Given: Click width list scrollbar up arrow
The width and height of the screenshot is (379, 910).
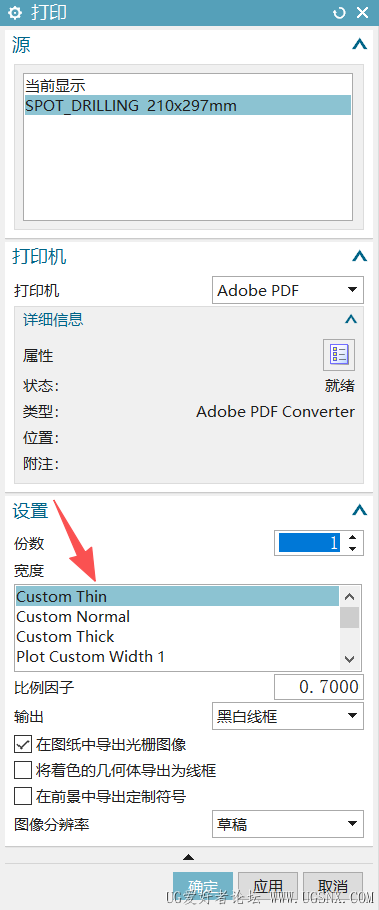Looking at the screenshot, I should point(349,596).
